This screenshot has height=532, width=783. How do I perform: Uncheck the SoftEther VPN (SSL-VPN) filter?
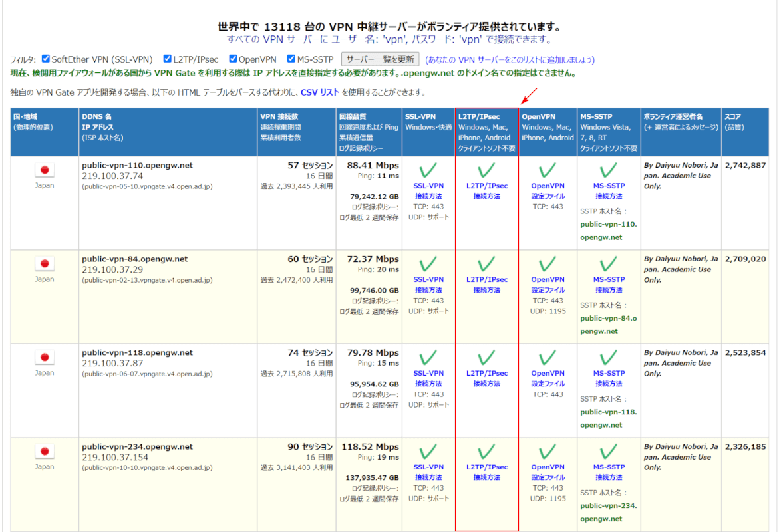pos(46,59)
